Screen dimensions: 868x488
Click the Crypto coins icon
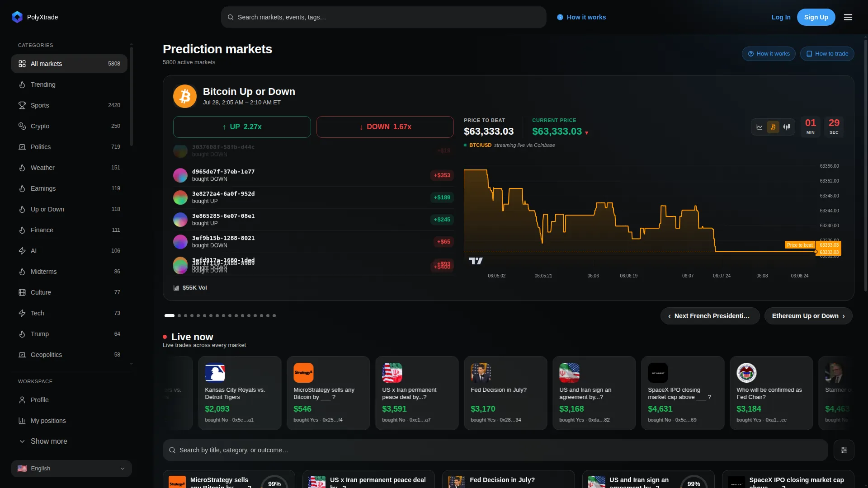coord(22,126)
